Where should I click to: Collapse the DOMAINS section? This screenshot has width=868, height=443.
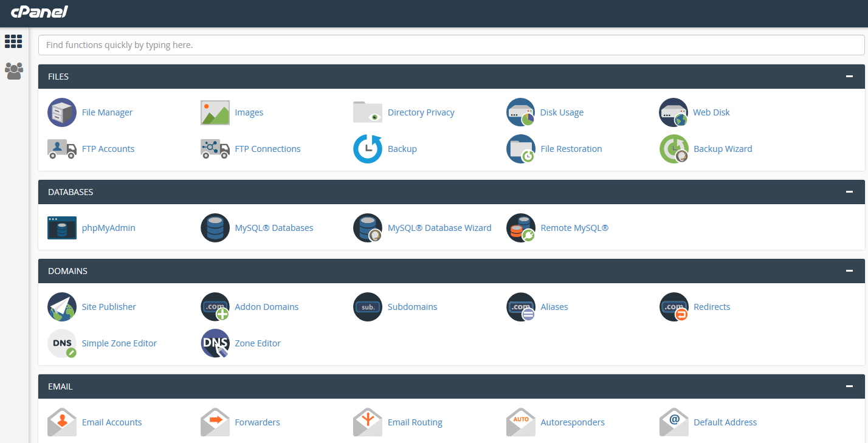tap(849, 271)
